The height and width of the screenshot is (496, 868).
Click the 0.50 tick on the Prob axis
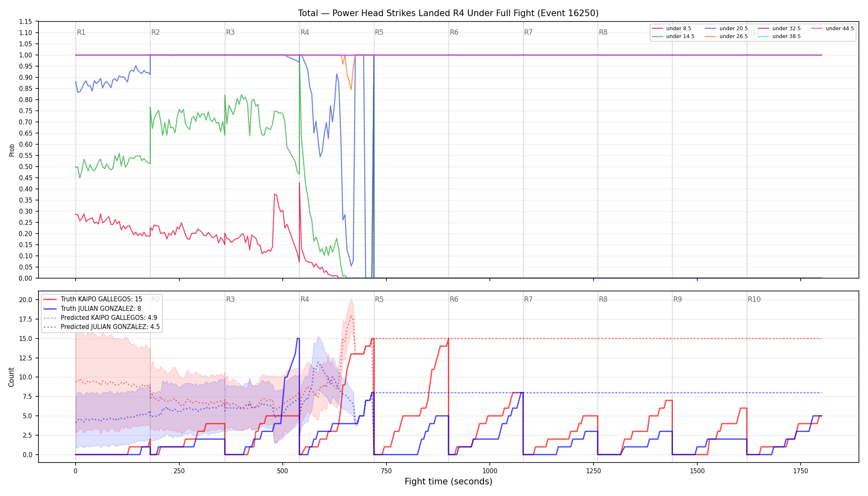25,167
